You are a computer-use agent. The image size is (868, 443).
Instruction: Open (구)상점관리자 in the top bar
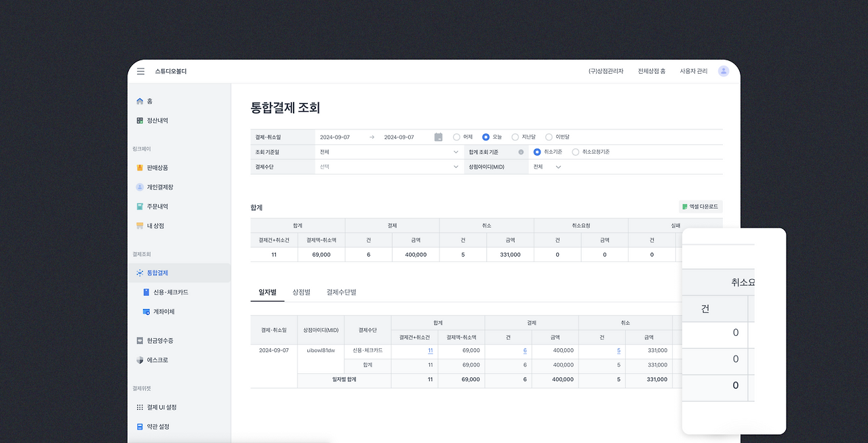606,71
